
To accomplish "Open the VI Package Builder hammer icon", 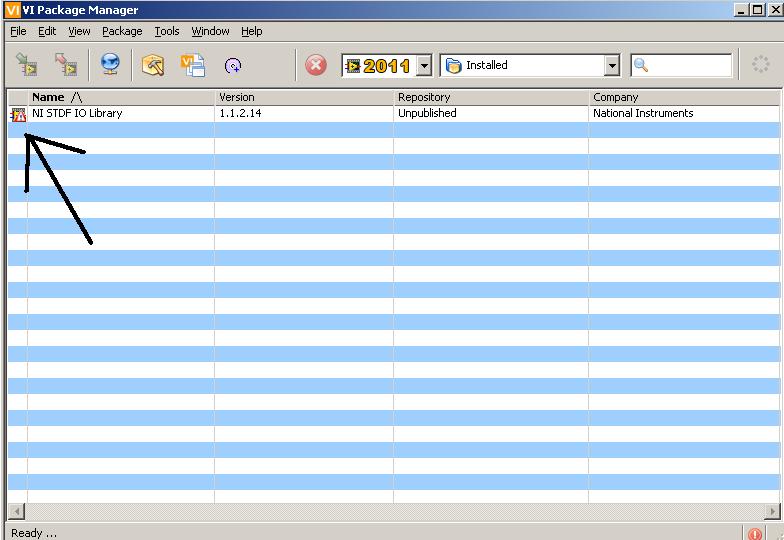I will pyautogui.click(x=153, y=65).
